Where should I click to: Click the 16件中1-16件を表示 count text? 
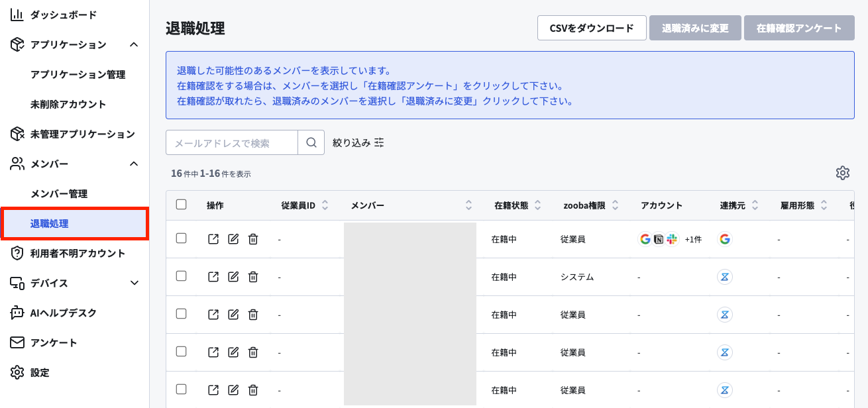pyautogui.click(x=211, y=174)
